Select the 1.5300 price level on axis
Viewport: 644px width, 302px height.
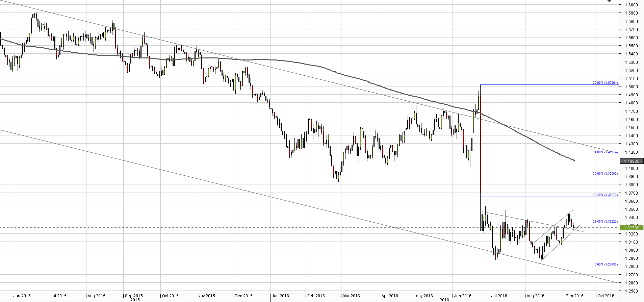point(631,62)
